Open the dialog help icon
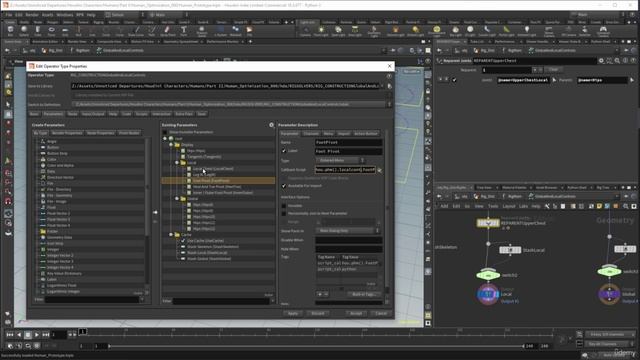Image resolution: width=640 pixels, height=360 pixels. (x=389, y=76)
